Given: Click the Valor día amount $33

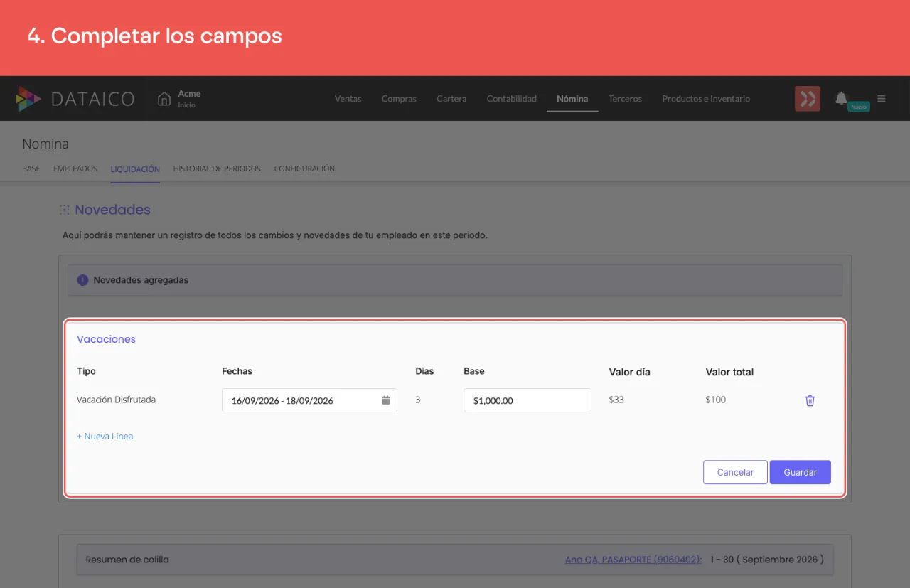Looking at the screenshot, I should pos(616,400).
